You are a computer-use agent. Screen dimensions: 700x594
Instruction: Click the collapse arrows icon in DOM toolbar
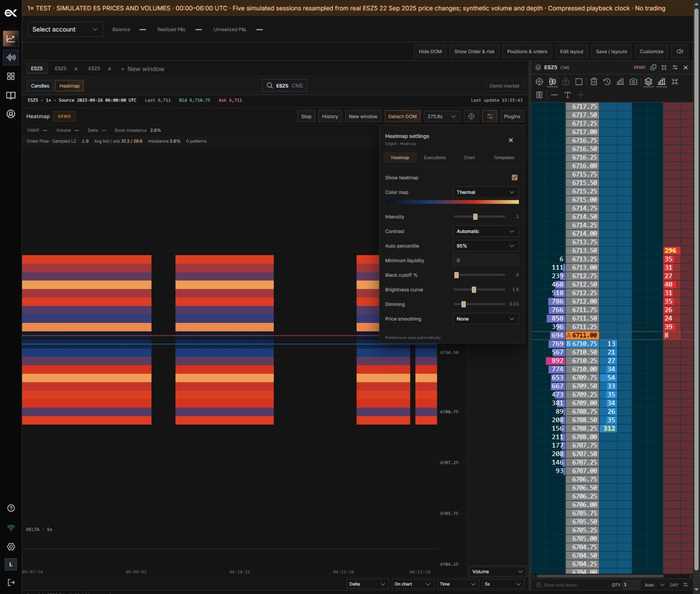[x=675, y=82]
